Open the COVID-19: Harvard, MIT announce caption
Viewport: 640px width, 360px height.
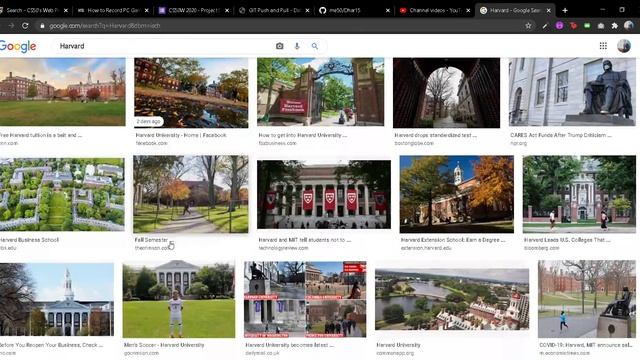tap(586, 345)
